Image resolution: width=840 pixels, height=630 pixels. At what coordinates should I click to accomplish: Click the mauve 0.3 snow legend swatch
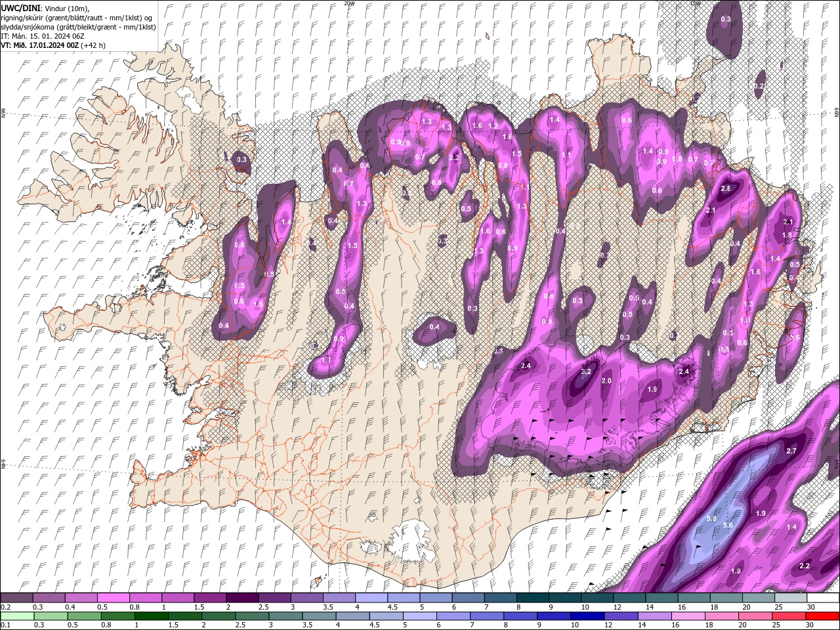[49, 598]
